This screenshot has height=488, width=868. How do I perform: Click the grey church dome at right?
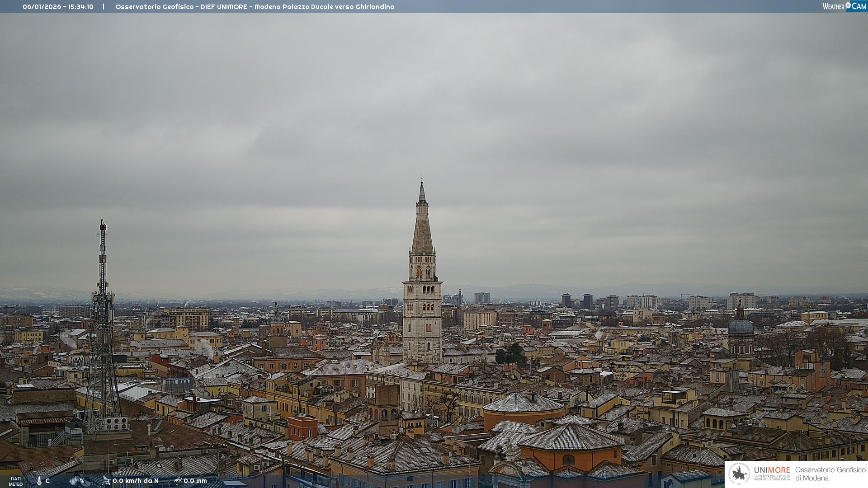coord(740,326)
